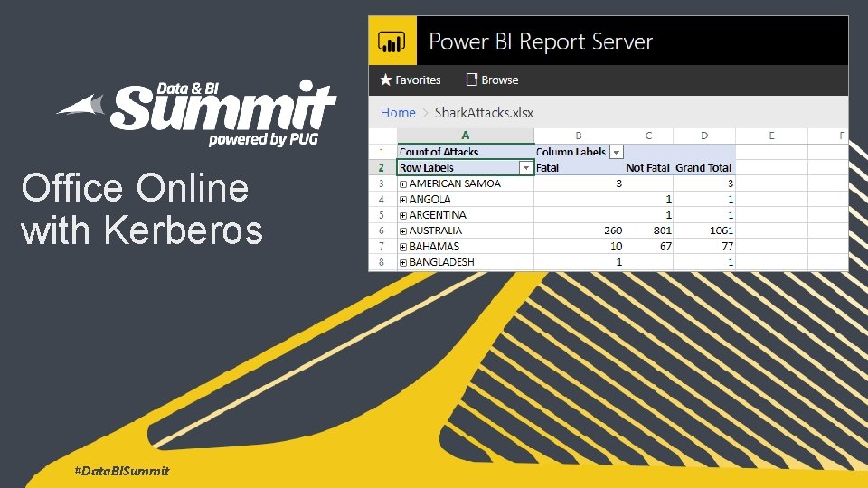Expand the ARGENTINA row

tap(403, 215)
